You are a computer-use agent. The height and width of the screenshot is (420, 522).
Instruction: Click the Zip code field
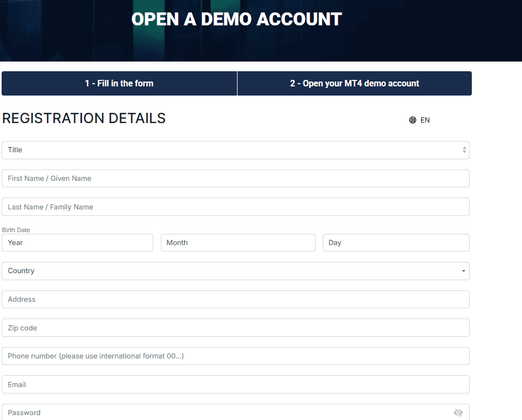[x=235, y=327]
